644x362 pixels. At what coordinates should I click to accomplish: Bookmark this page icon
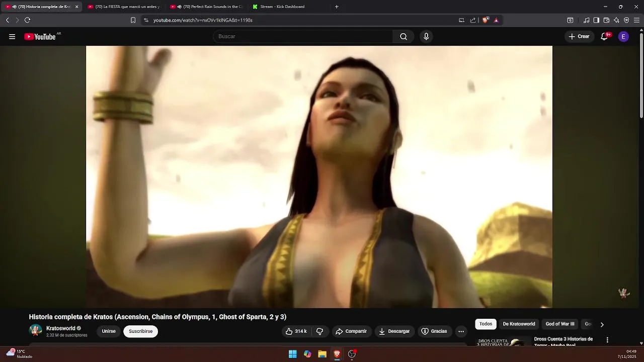tap(133, 20)
